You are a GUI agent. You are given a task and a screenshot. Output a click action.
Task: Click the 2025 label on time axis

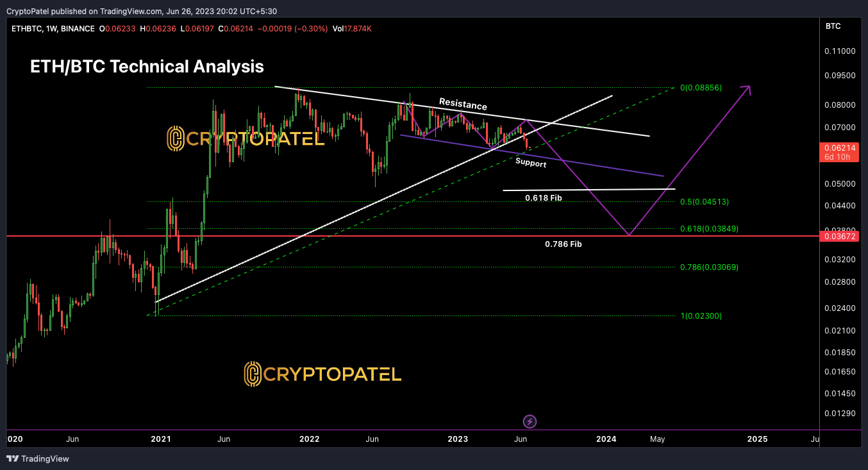click(x=757, y=439)
